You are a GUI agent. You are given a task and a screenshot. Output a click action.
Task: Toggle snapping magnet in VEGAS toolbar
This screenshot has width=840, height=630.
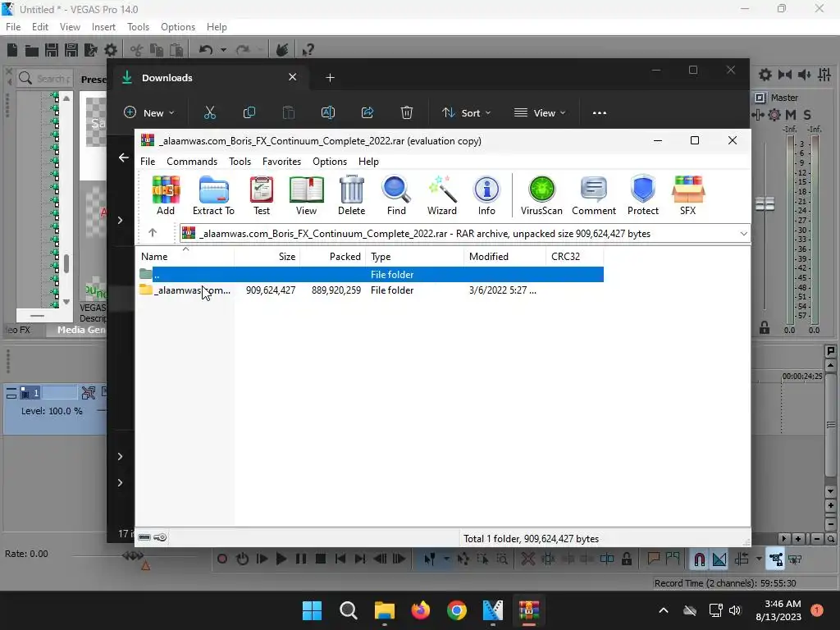(699, 559)
